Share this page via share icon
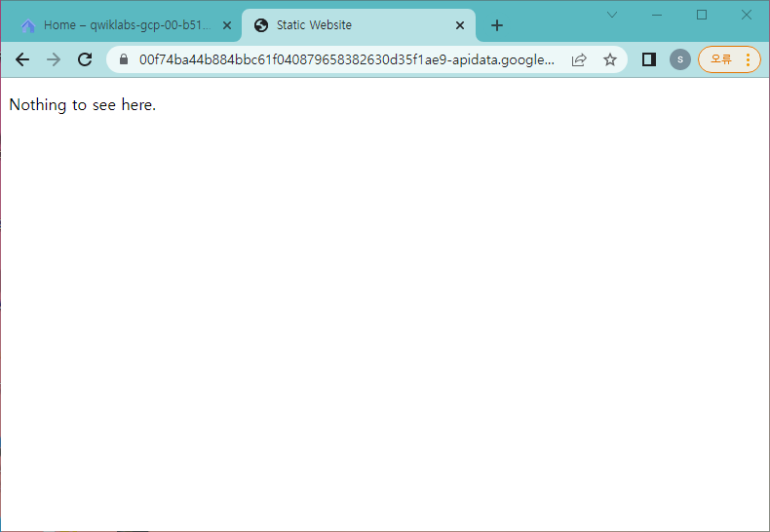Viewport: 770px width, 532px height. pos(579,59)
